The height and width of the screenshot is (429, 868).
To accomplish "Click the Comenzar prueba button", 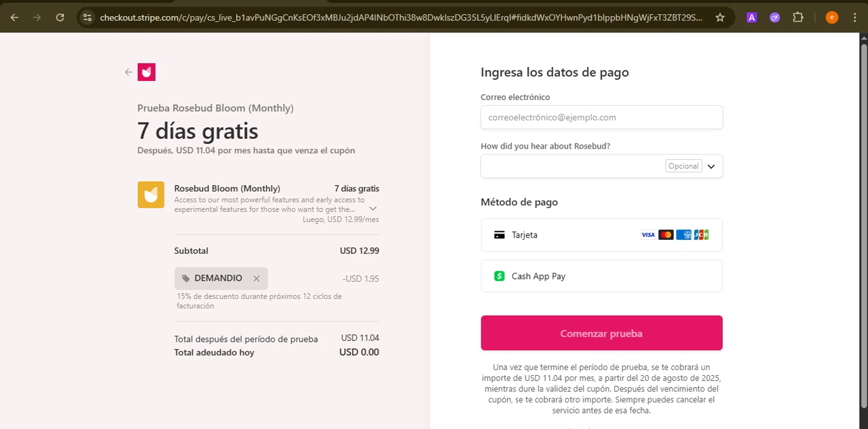I will click(x=602, y=333).
